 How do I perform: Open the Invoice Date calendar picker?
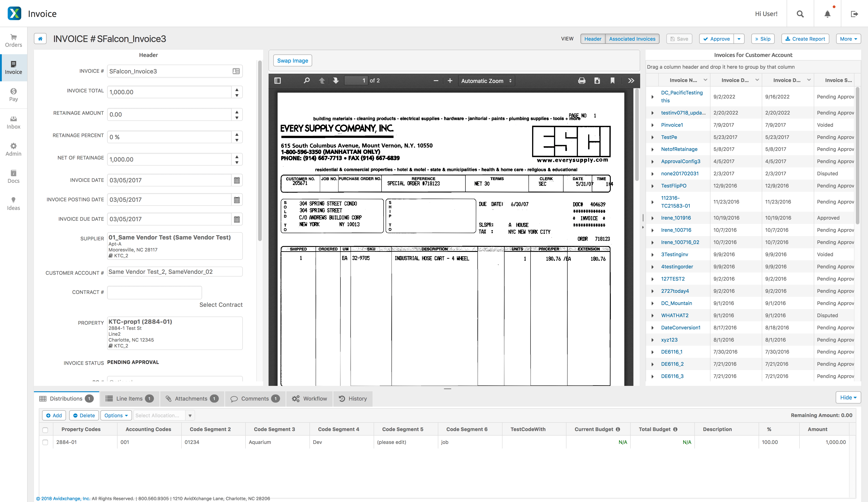pyautogui.click(x=237, y=180)
